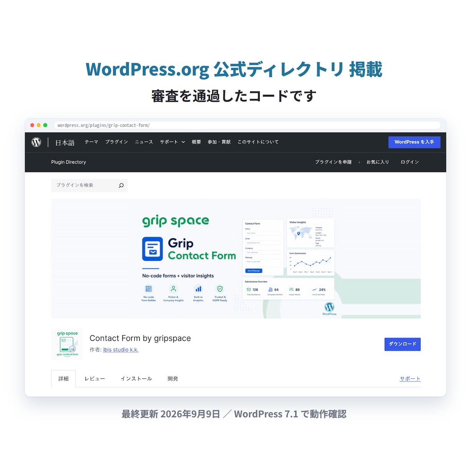Click the WordPress logo icon in header
This screenshot has width=468, height=476.
pos(36,142)
